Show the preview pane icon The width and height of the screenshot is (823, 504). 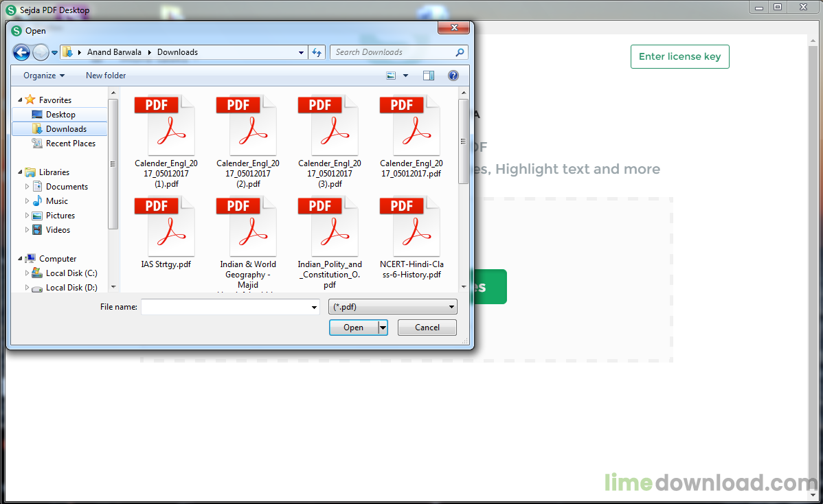coord(428,76)
